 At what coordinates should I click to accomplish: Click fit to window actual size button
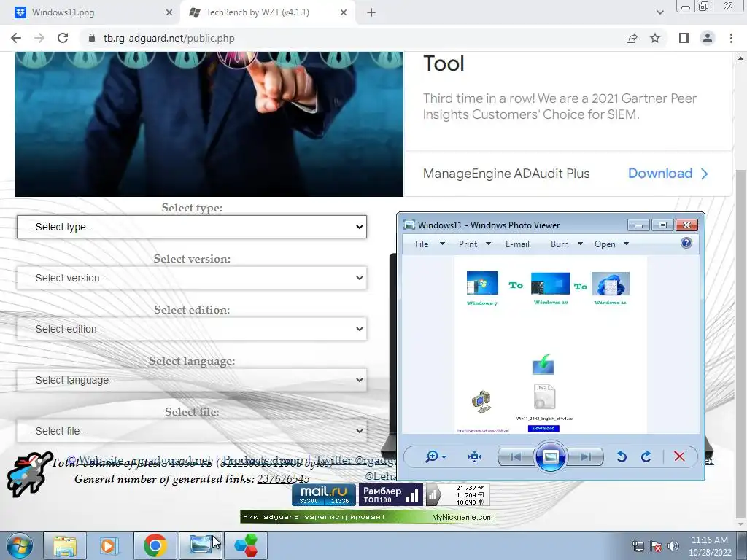(x=474, y=457)
